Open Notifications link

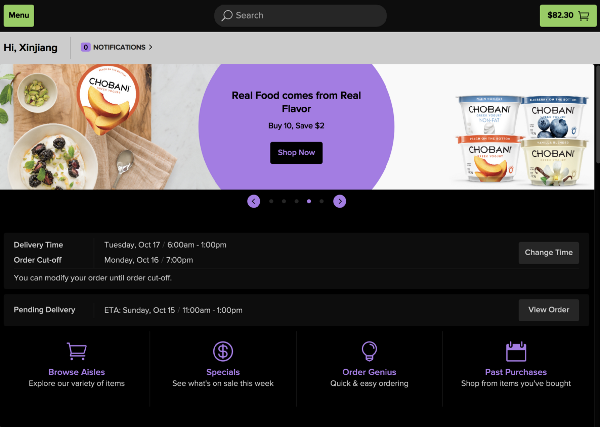coord(119,47)
